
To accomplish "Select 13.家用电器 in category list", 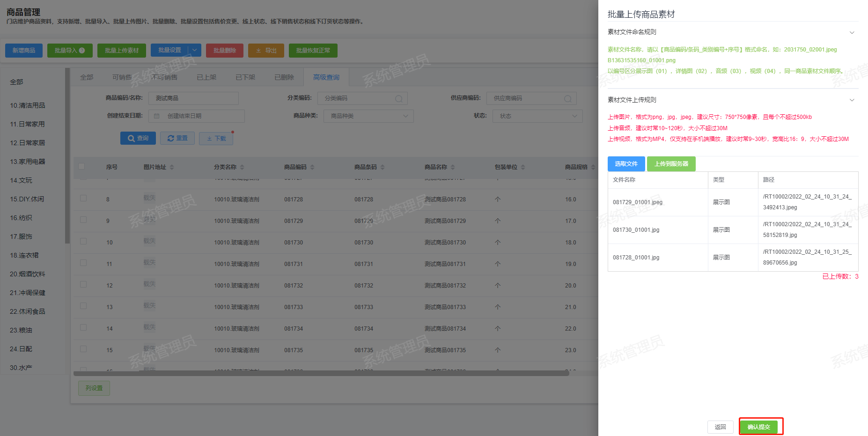I will (28, 162).
